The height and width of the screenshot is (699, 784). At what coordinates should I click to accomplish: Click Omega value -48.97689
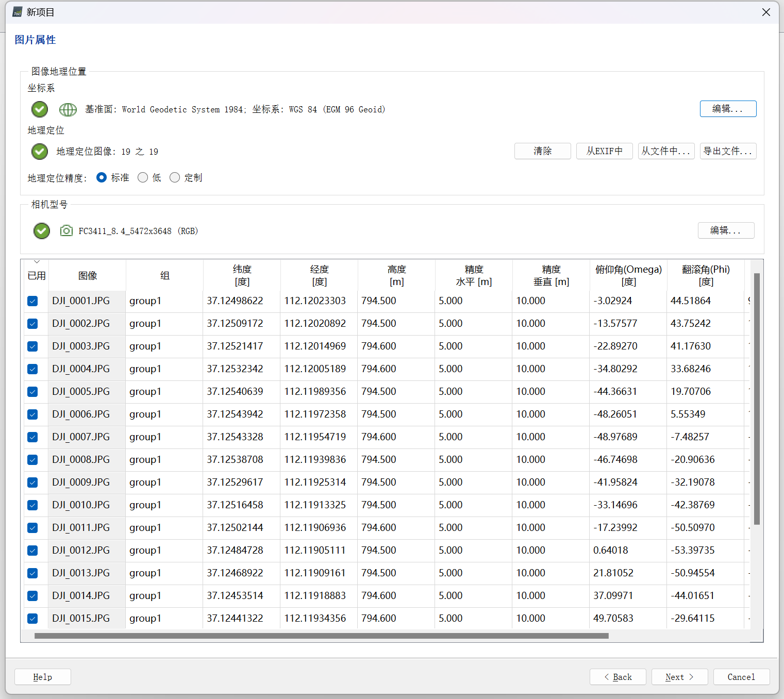(x=615, y=437)
